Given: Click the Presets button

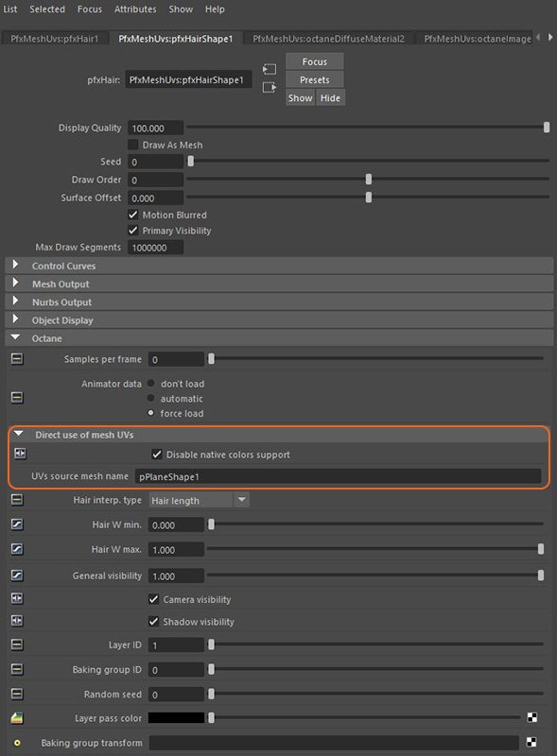Looking at the screenshot, I should click(x=314, y=80).
